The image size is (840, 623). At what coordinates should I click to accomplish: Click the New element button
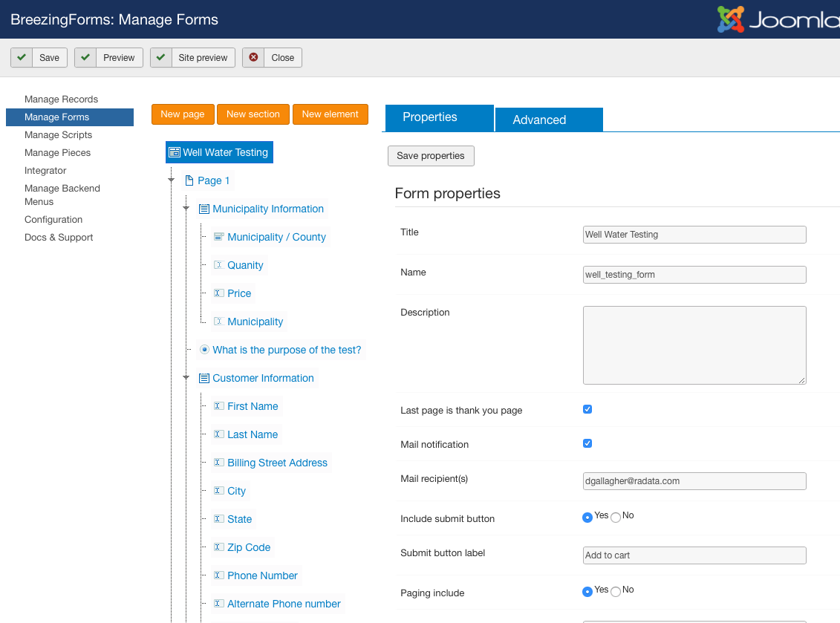[330, 114]
